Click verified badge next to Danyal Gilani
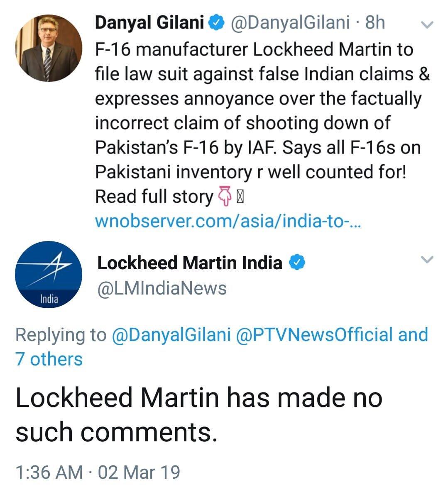This screenshot has width=448, height=487. point(217,23)
